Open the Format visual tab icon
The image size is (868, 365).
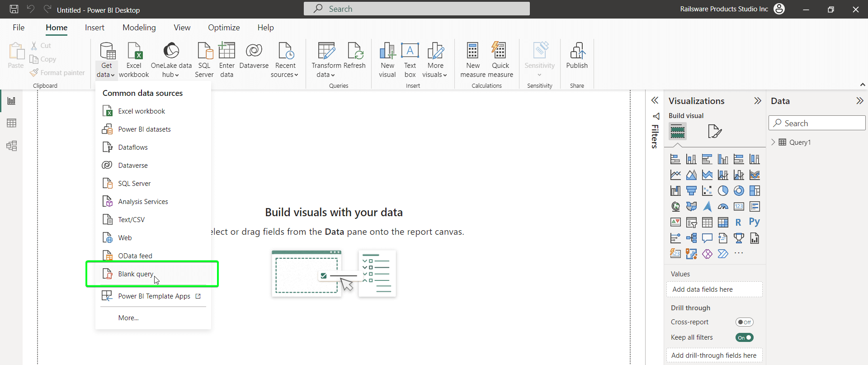pos(714,131)
